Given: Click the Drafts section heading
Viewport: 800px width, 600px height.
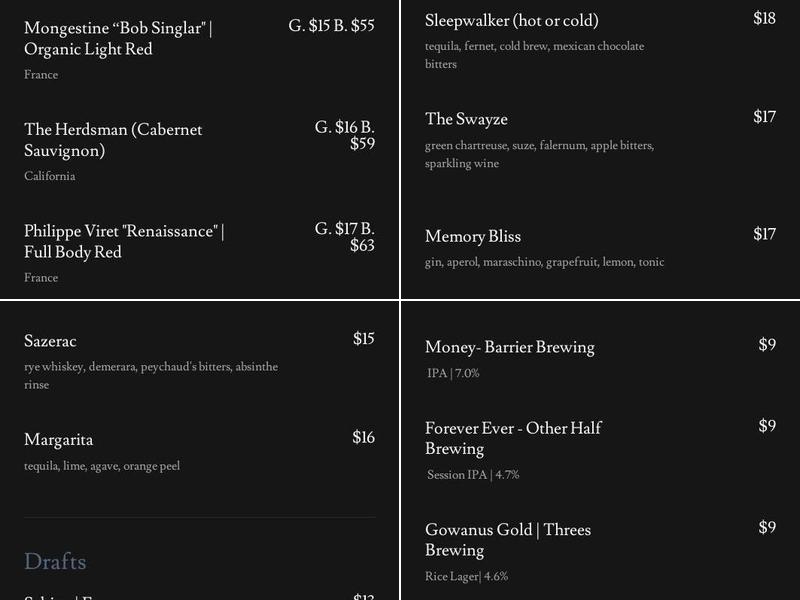Looking at the screenshot, I should click(x=55, y=561).
